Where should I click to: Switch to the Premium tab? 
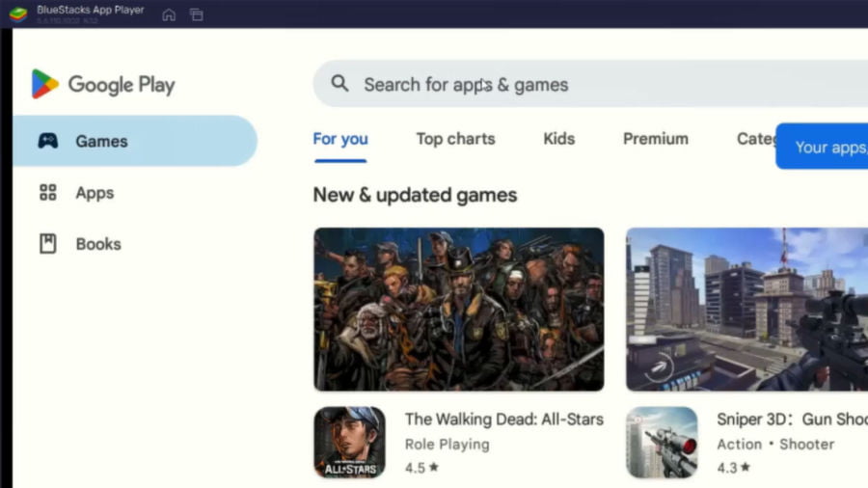(x=656, y=139)
